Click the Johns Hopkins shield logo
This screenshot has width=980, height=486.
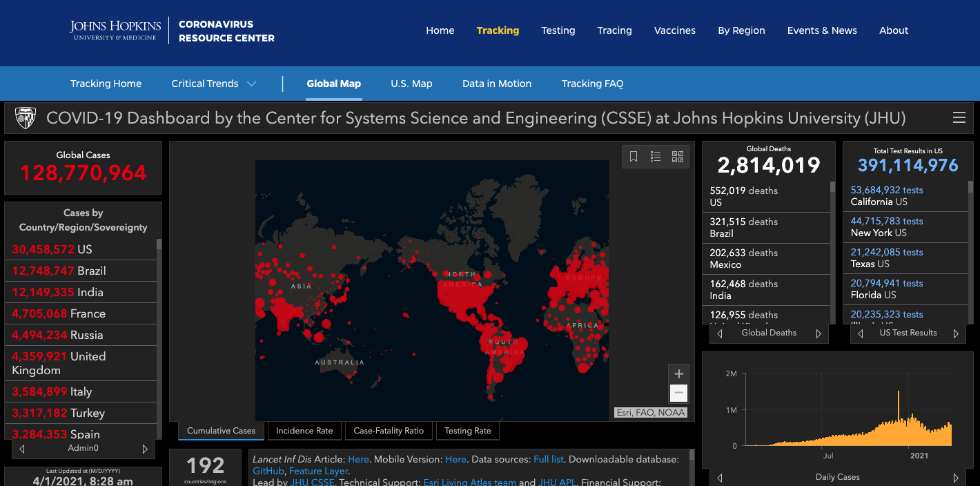[26, 118]
